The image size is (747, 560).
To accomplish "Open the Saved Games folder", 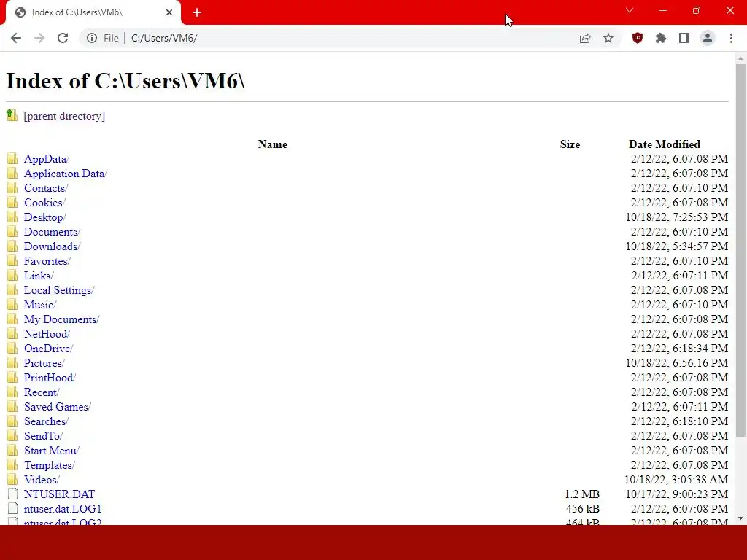I will [x=58, y=407].
